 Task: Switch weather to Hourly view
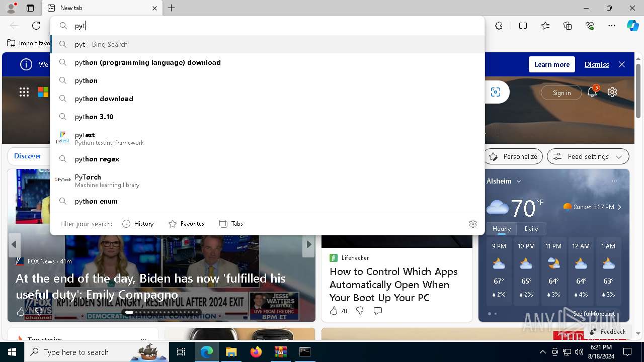[502, 229]
